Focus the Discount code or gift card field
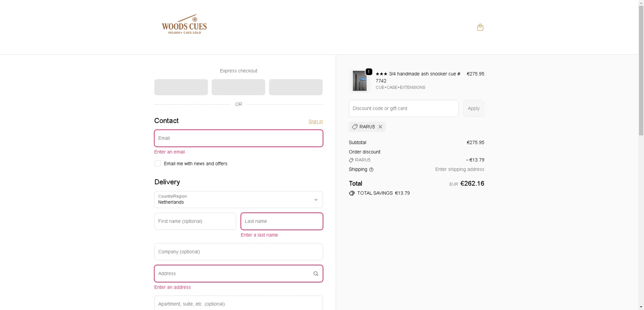 (x=404, y=108)
